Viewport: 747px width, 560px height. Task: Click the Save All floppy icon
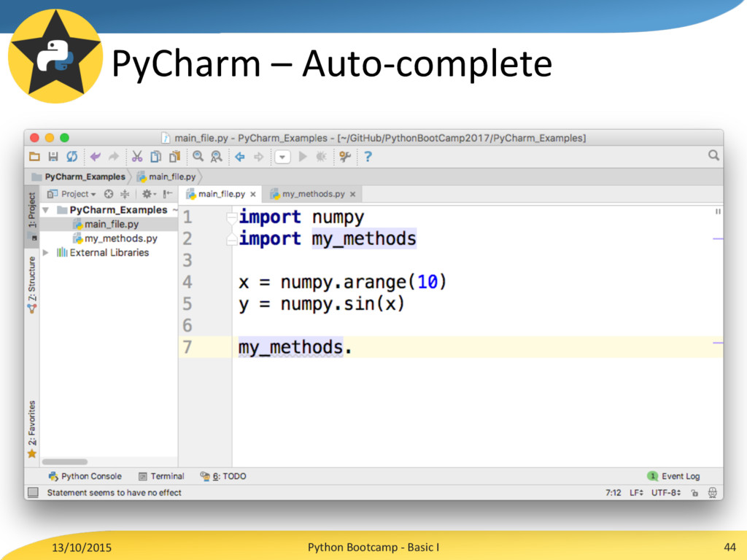[x=53, y=157]
